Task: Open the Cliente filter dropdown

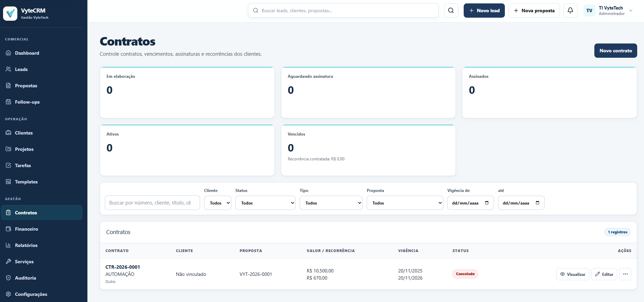Action: click(x=218, y=203)
